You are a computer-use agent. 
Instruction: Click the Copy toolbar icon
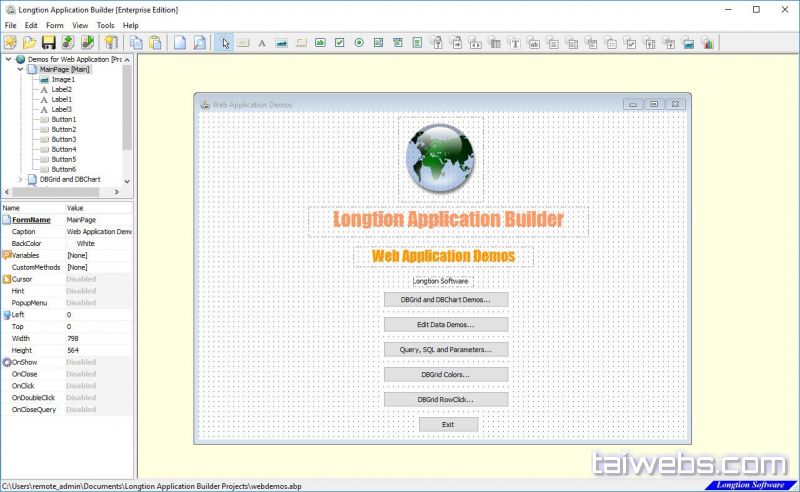[135, 42]
